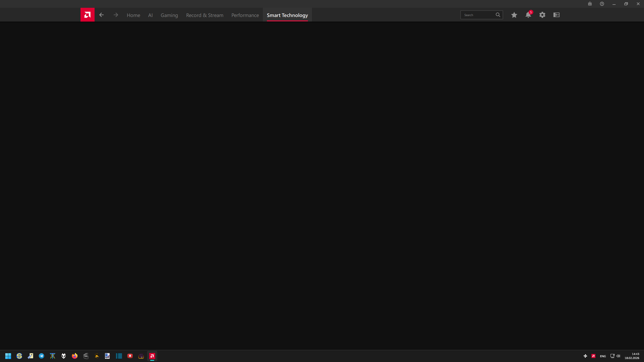This screenshot has width=644, height=362.
Task: Open the teal panel app in taskbar
Action: pos(119,356)
